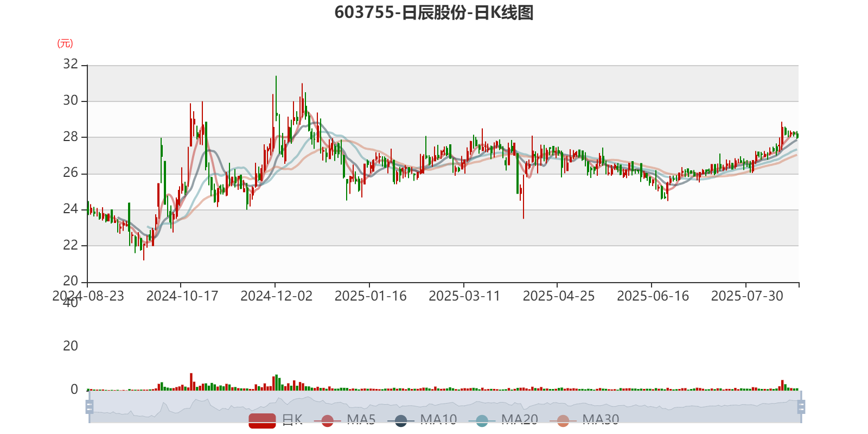Click the price axis label 30
The image size is (868, 434).
pyautogui.click(x=71, y=100)
